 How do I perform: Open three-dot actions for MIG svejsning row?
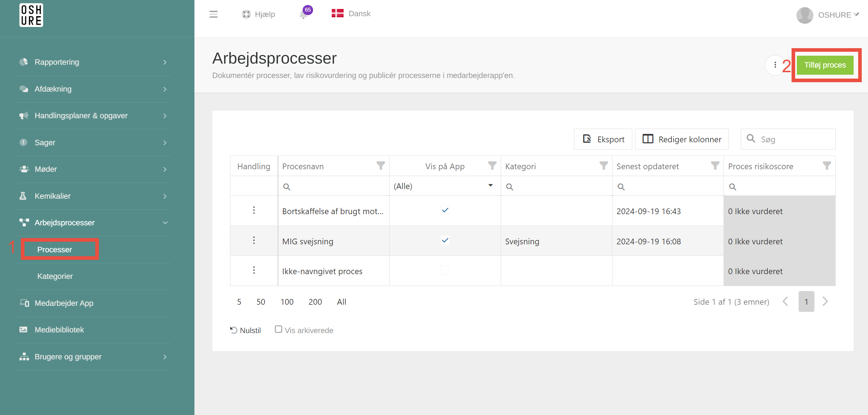(254, 240)
